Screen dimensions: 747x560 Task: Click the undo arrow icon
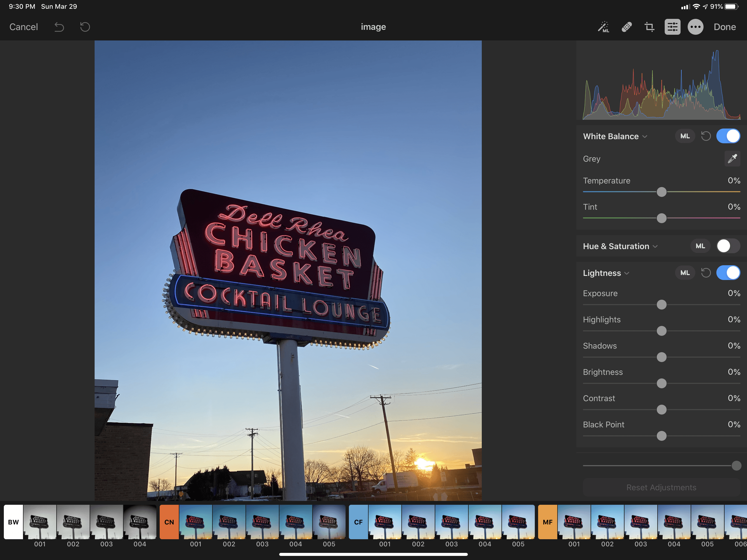[x=59, y=27]
